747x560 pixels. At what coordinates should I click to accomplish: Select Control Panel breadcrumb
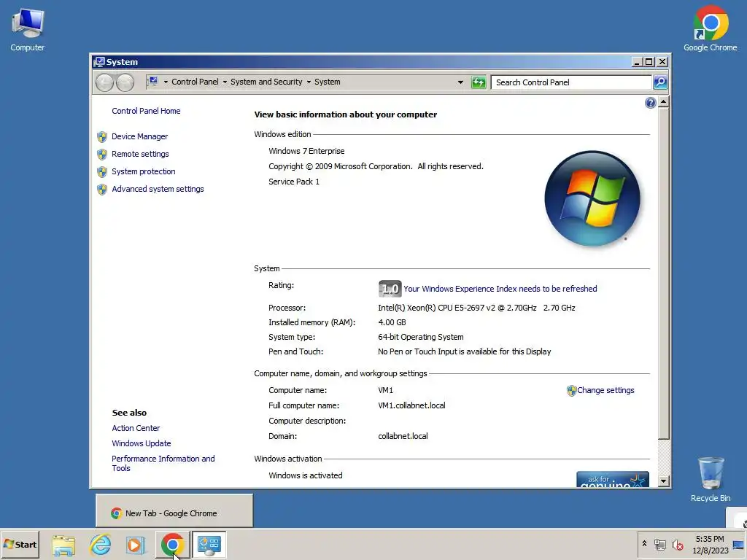[x=195, y=82]
